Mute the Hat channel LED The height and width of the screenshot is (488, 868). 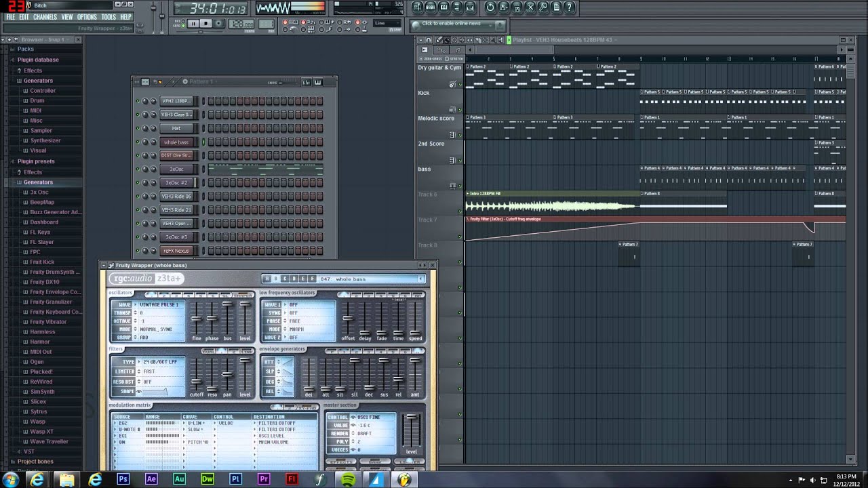[x=137, y=128]
